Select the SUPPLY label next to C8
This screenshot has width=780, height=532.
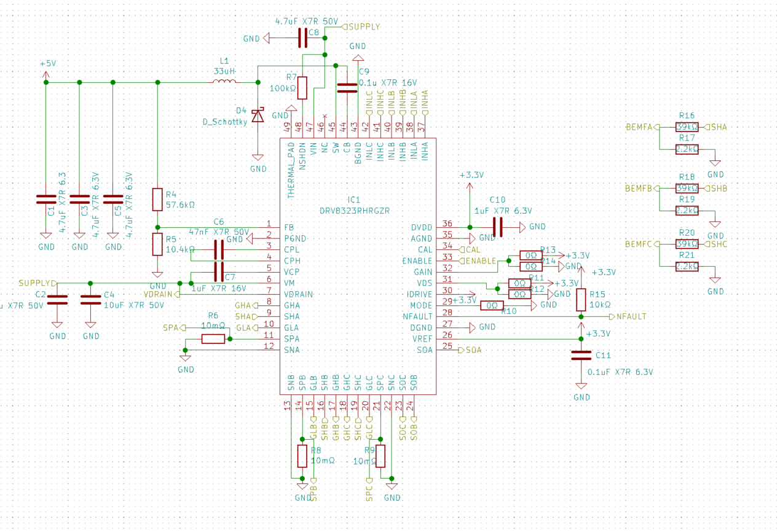tap(361, 26)
